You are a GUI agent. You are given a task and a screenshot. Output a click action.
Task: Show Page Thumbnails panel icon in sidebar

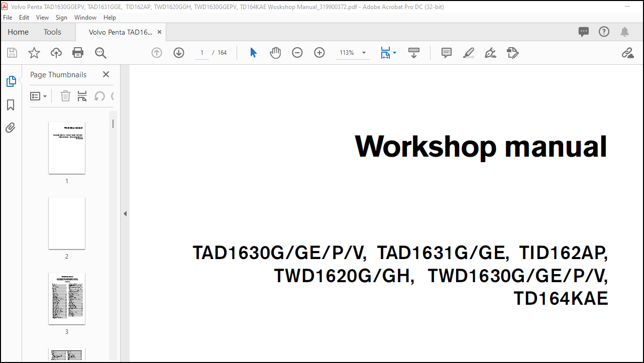click(x=11, y=81)
